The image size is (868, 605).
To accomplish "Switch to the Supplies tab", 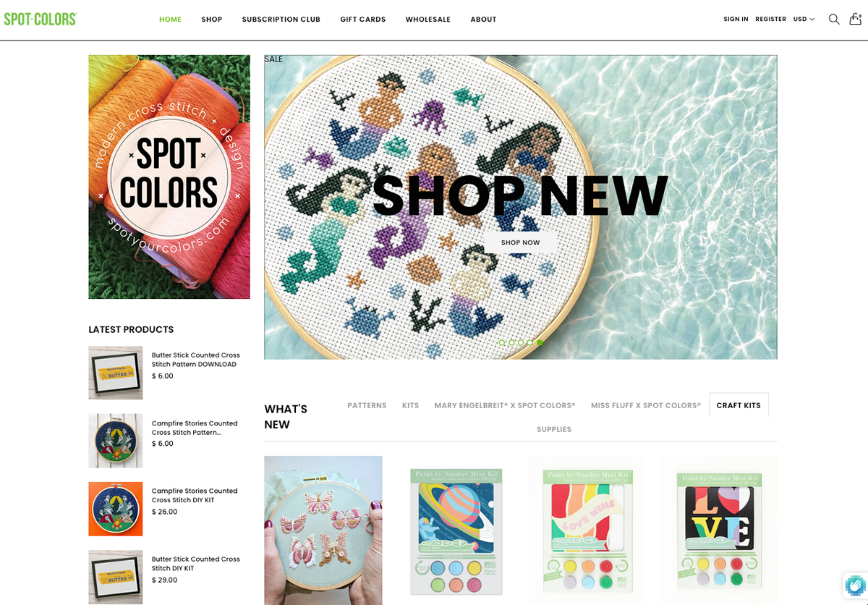I will click(x=554, y=429).
